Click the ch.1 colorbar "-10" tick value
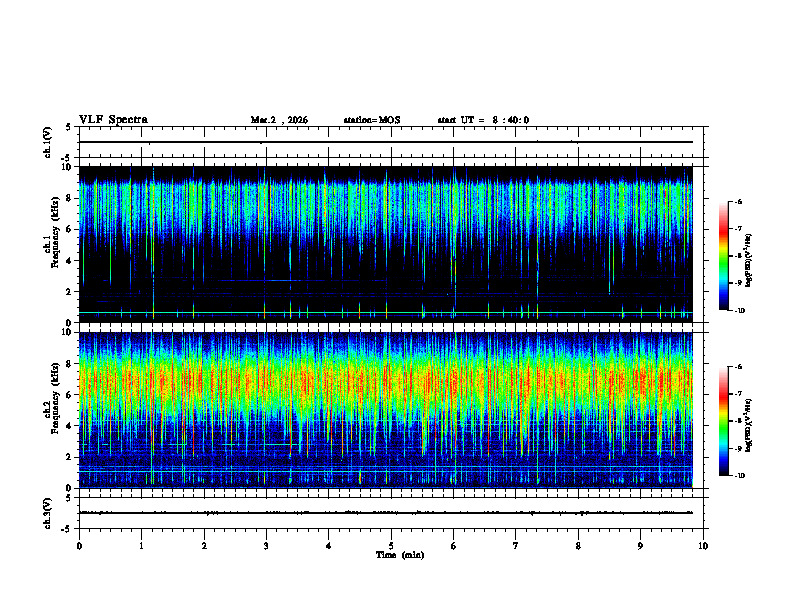 [x=739, y=311]
